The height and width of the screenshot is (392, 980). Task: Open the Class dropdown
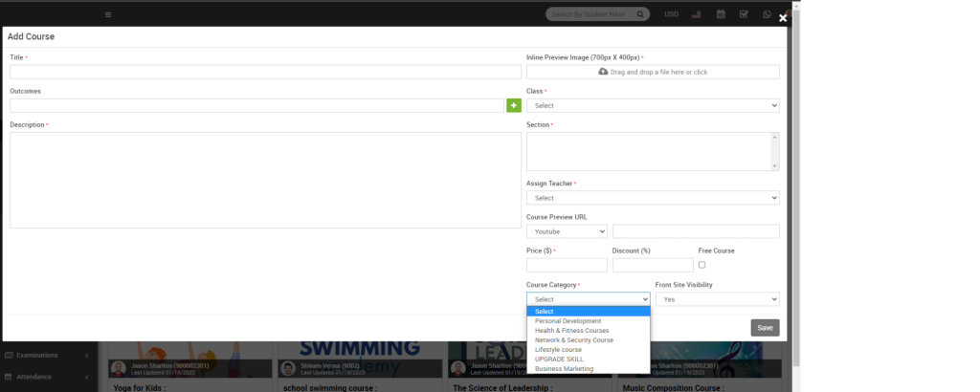pos(653,106)
